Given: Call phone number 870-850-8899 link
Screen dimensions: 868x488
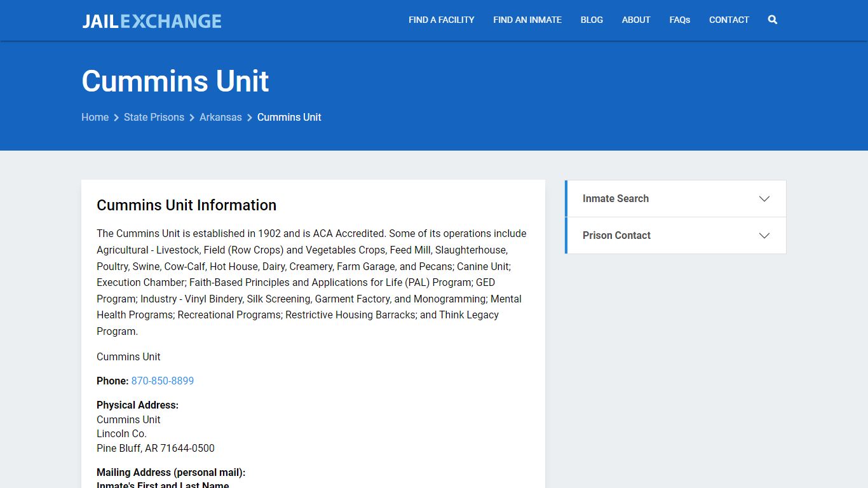Looking at the screenshot, I should pyautogui.click(x=163, y=381).
